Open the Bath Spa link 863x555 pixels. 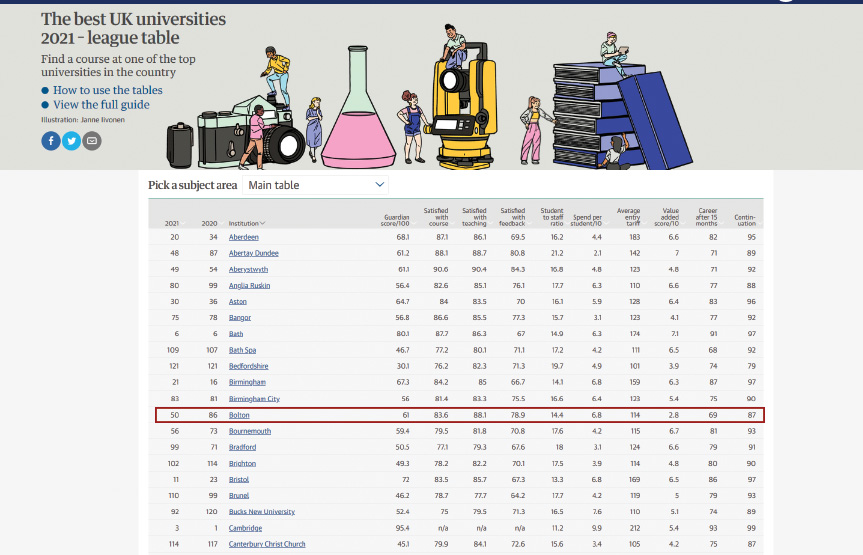pyautogui.click(x=242, y=350)
